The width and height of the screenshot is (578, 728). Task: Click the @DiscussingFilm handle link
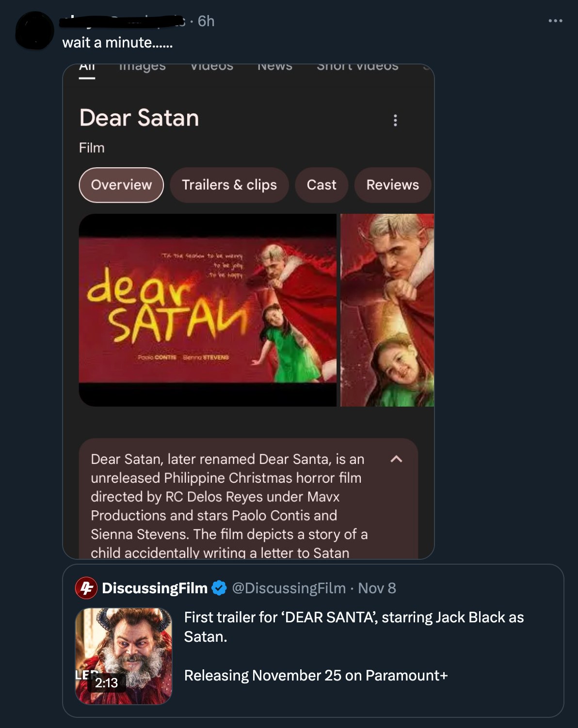tap(289, 588)
